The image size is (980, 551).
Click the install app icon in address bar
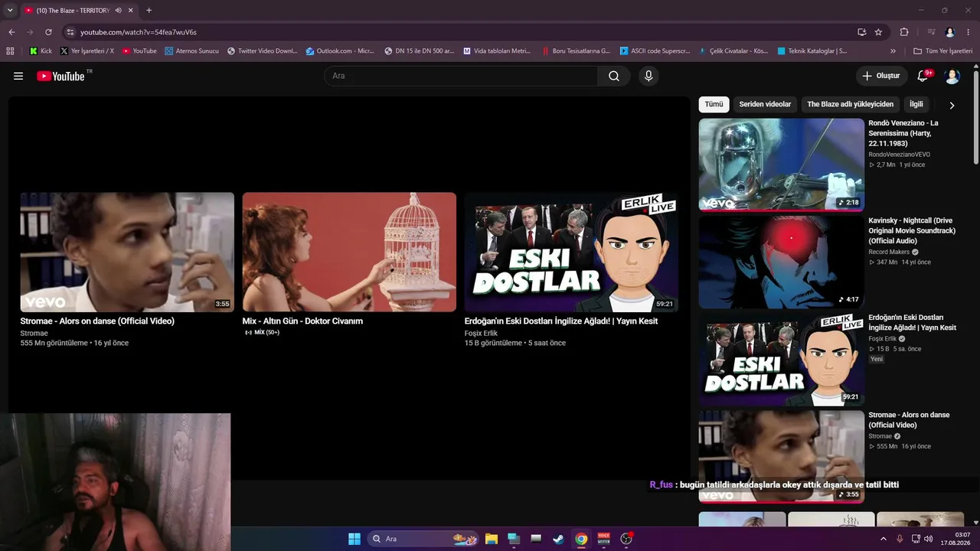(x=862, y=32)
